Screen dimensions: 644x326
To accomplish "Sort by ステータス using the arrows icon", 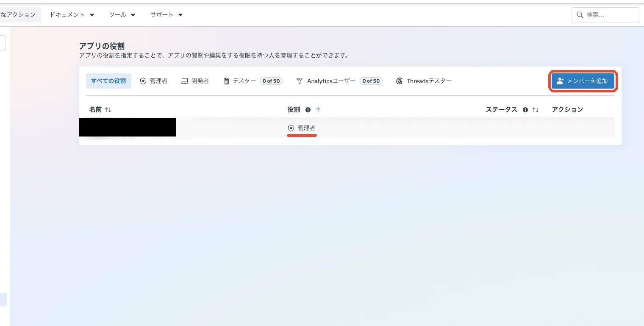I will click(x=536, y=110).
